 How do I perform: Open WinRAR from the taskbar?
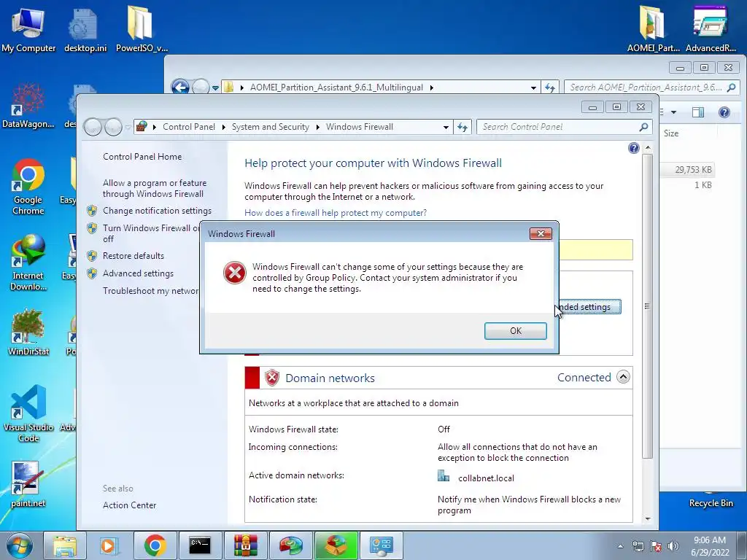pyautogui.click(x=245, y=545)
